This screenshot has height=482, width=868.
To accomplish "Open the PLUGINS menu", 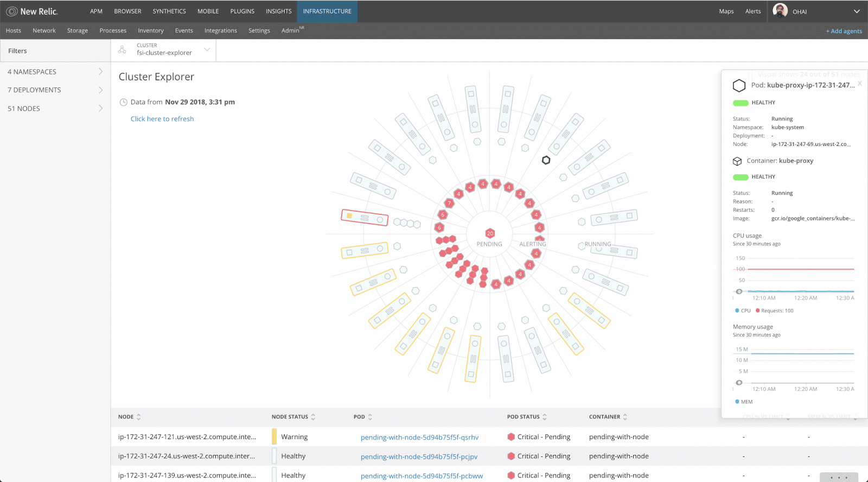I will point(242,11).
